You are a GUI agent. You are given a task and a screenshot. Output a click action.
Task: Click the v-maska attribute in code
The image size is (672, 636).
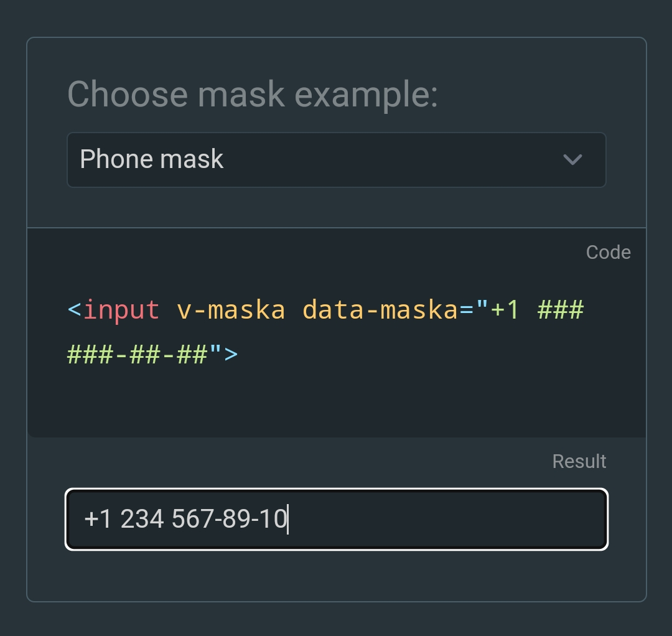point(231,311)
